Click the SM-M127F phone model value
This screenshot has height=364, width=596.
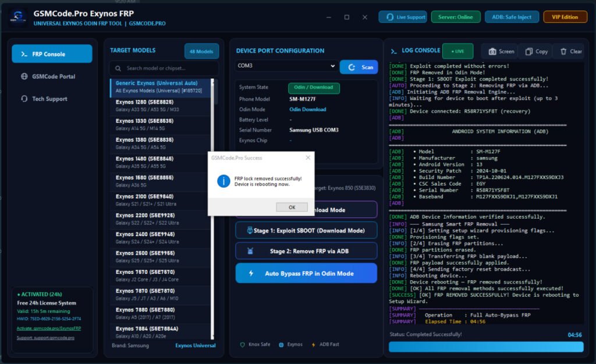point(302,99)
